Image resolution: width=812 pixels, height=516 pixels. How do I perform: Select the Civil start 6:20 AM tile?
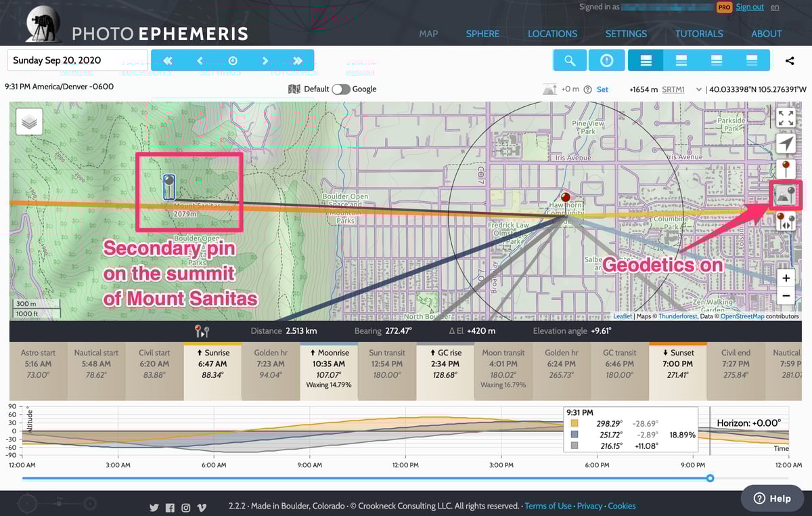coord(154,370)
